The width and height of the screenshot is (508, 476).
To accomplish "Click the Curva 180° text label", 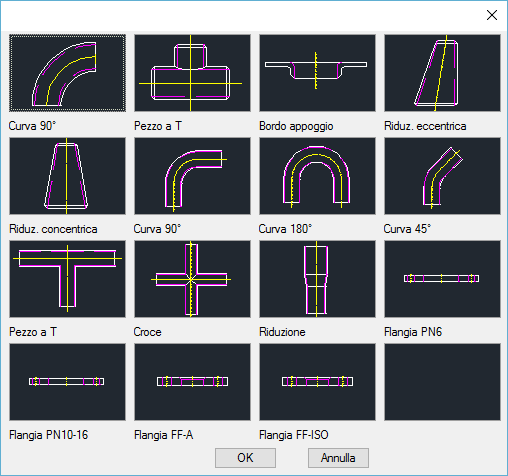I will click(285, 229).
